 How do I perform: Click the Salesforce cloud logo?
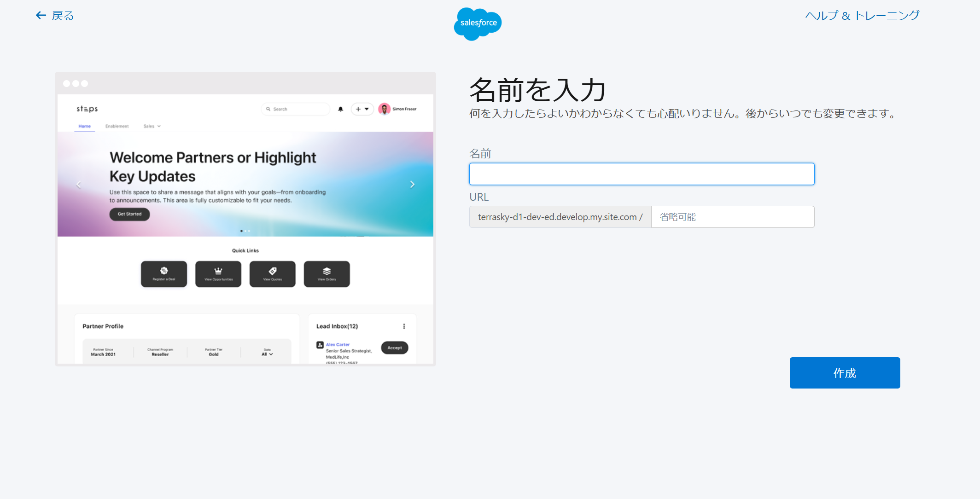pos(478,24)
